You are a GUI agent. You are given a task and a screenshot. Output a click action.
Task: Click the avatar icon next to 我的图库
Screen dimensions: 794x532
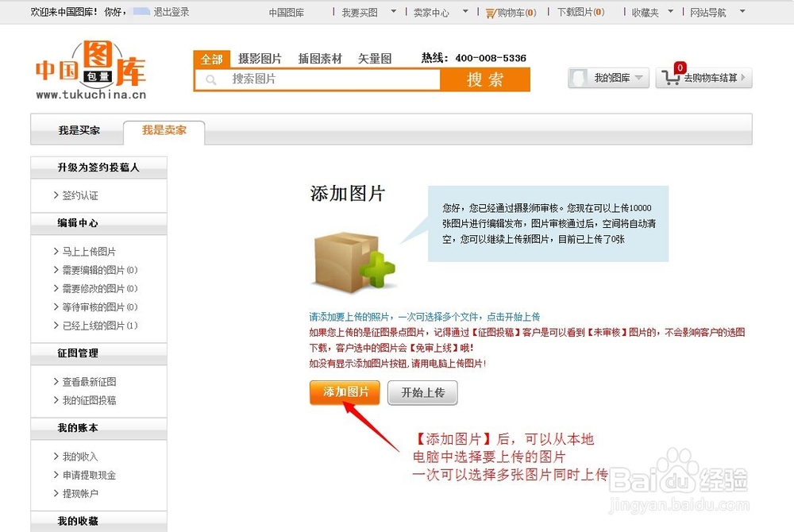[577, 77]
